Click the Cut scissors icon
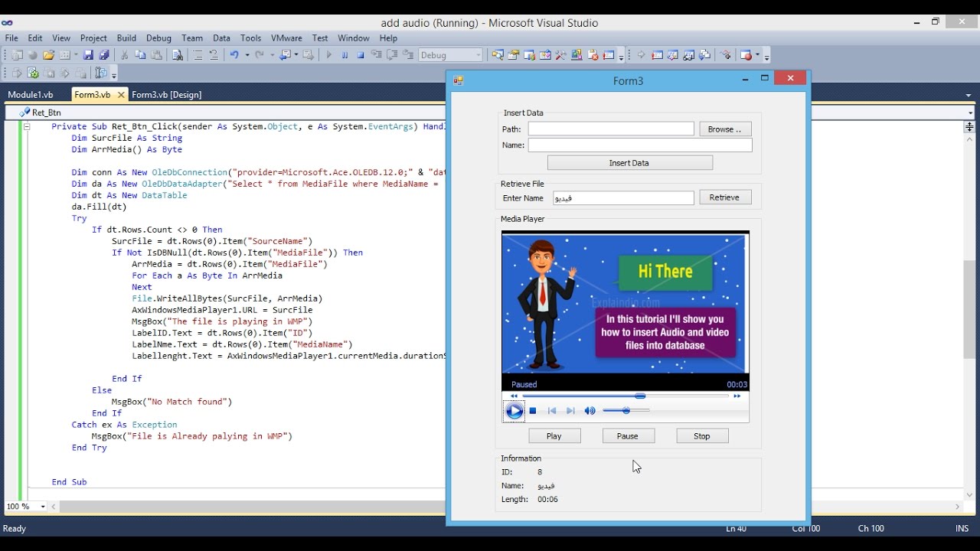This screenshot has width=980, height=551. pyautogui.click(x=124, y=55)
